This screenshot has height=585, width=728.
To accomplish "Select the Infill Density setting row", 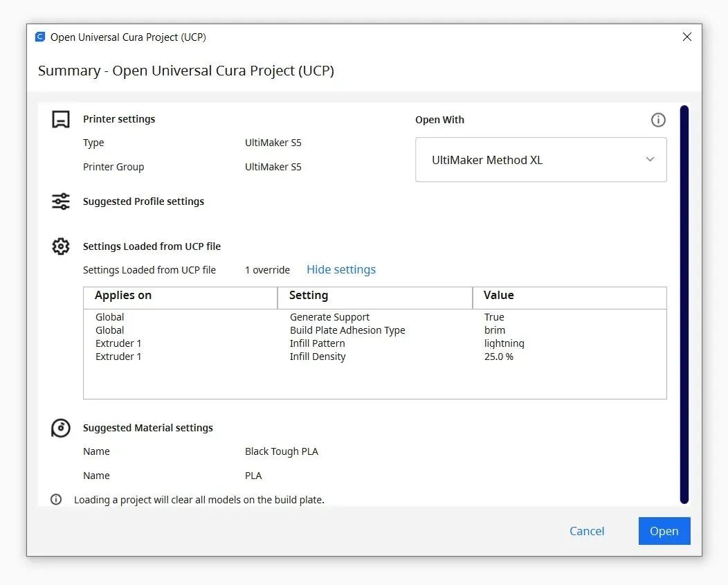I will pyautogui.click(x=374, y=357).
